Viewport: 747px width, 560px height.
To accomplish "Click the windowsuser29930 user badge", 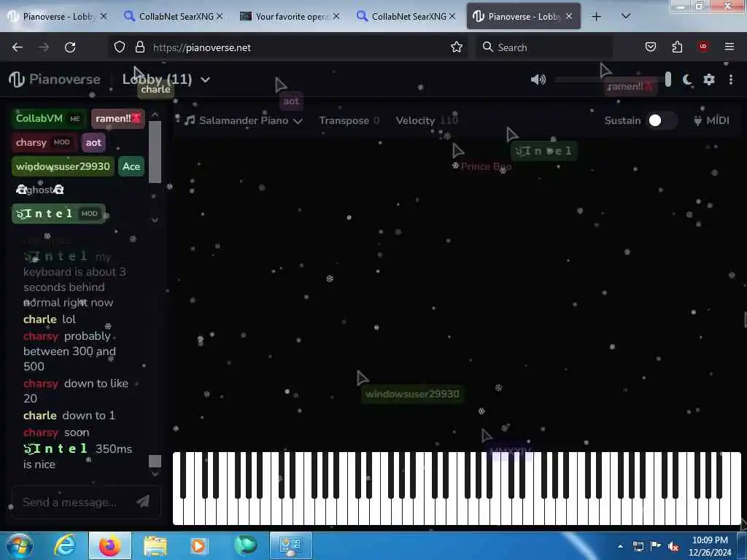I will coord(63,166).
